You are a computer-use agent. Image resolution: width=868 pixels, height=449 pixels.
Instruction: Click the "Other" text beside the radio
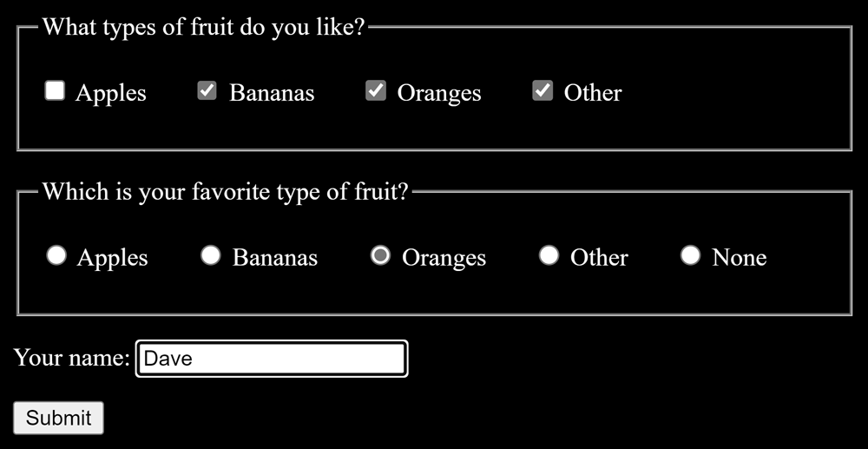pos(599,258)
